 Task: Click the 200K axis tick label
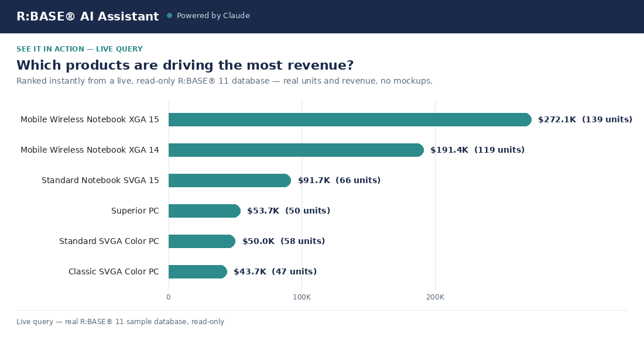pyautogui.click(x=436, y=297)
